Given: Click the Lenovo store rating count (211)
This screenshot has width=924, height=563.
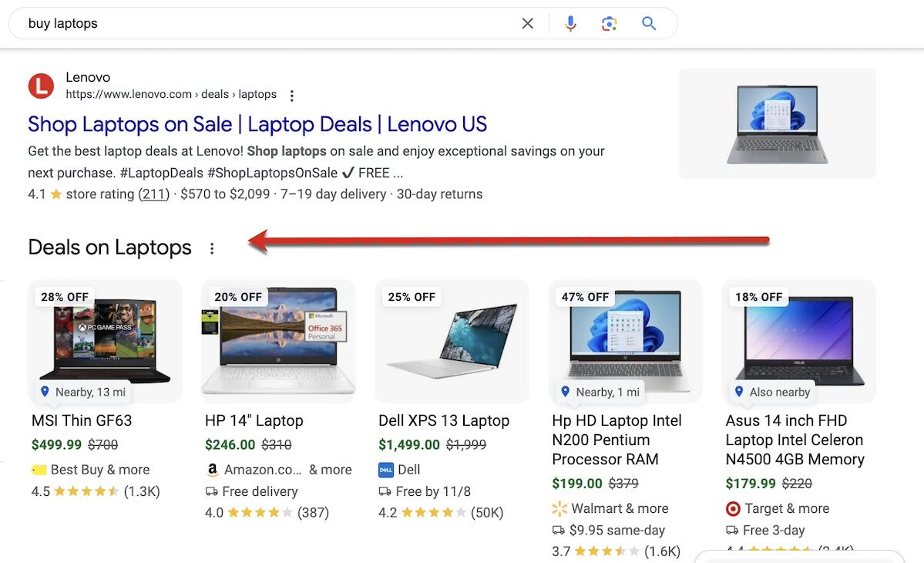Looking at the screenshot, I should tap(154, 194).
